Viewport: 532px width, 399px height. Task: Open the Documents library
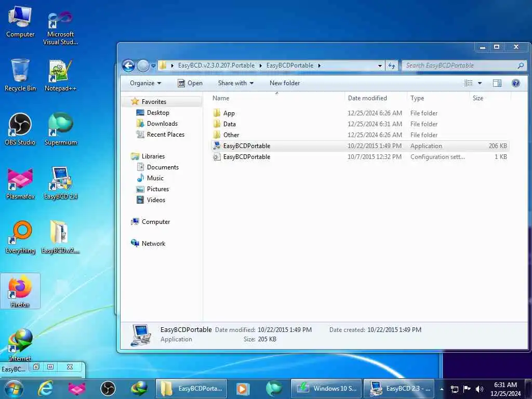click(x=163, y=167)
